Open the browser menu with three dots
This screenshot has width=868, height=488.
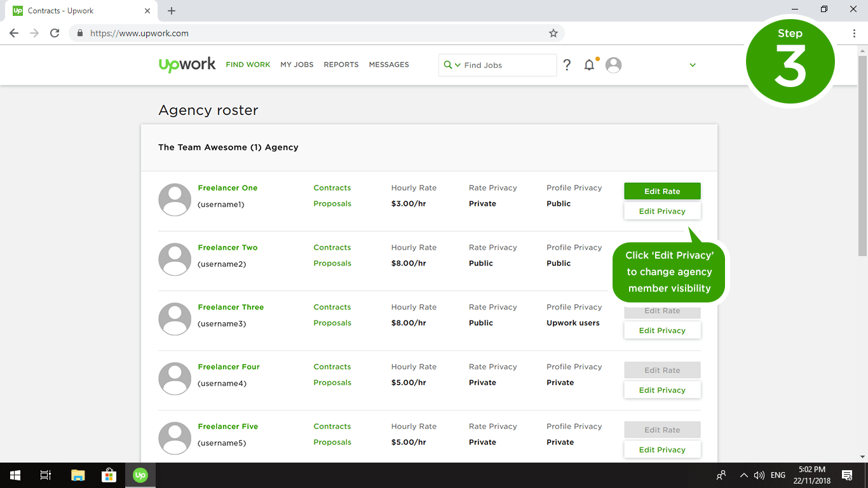854,33
